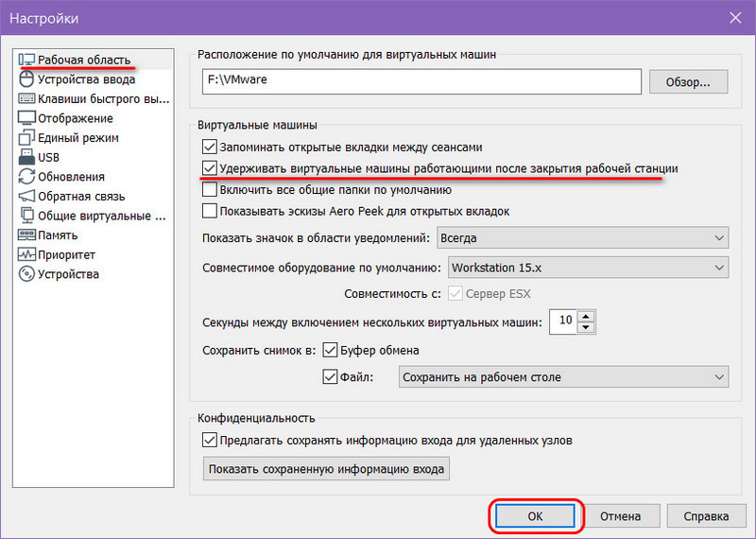
Task: Toggle the Файл checkbox
Action: 330,376
